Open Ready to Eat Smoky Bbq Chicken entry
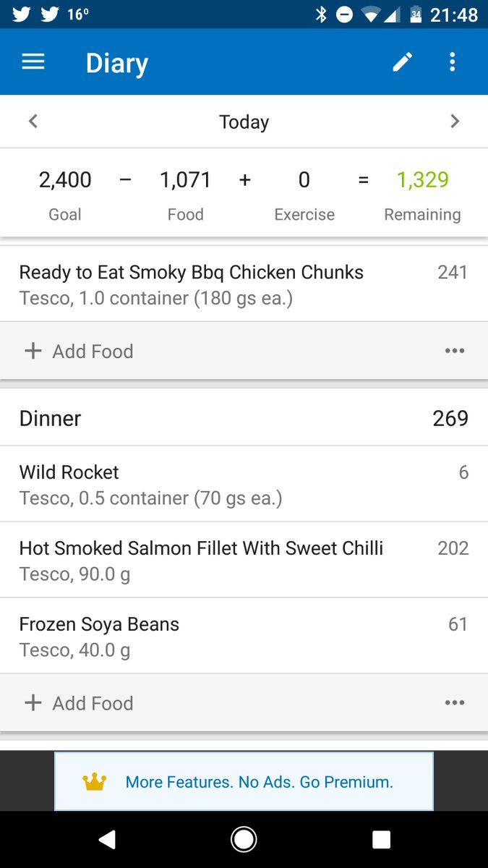488x868 pixels. tap(244, 284)
